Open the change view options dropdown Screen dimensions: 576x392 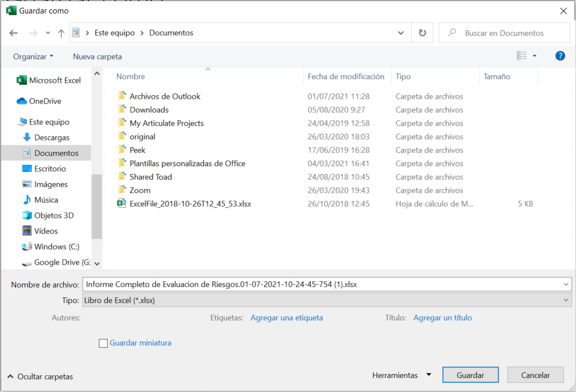534,56
